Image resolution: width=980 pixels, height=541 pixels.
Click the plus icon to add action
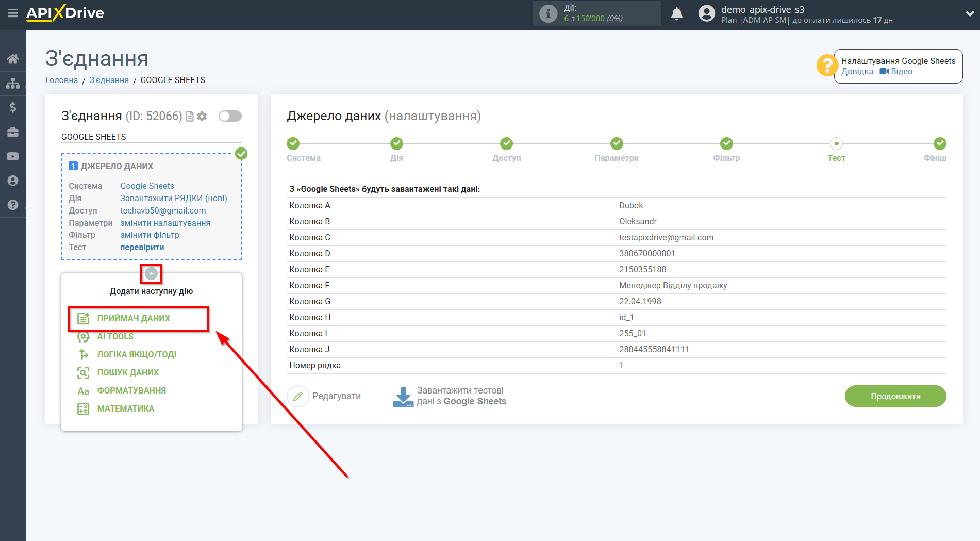(x=151, y=273)
